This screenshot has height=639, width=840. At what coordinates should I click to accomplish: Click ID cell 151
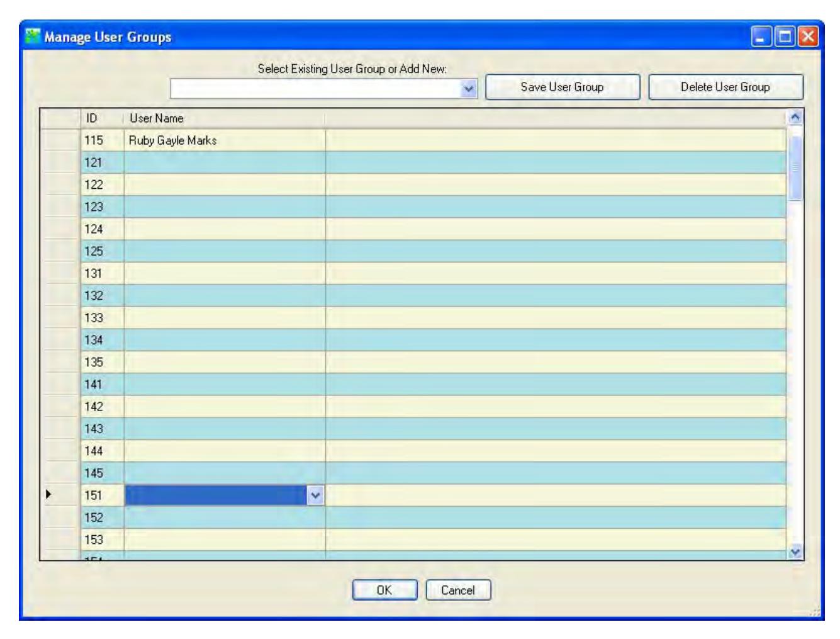pyautogui.click(x=103, y=495)
